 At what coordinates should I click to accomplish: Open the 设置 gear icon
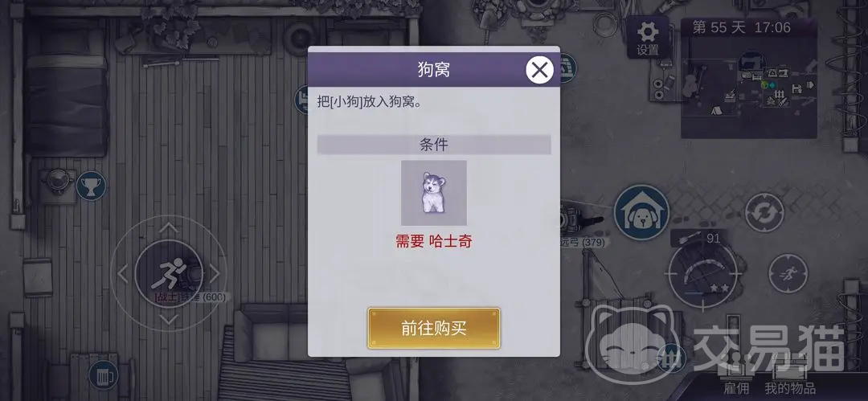[648, 37]
